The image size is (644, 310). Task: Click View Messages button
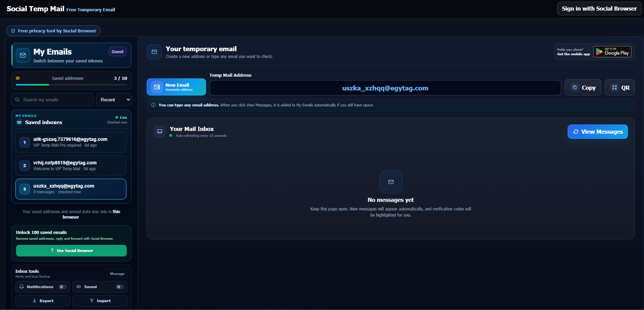point(598,132)
